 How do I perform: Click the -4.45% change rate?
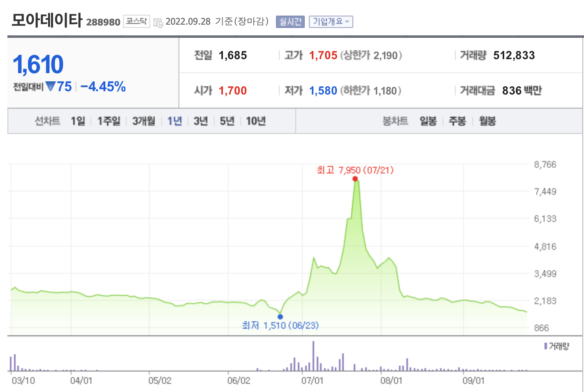(103, 87)
